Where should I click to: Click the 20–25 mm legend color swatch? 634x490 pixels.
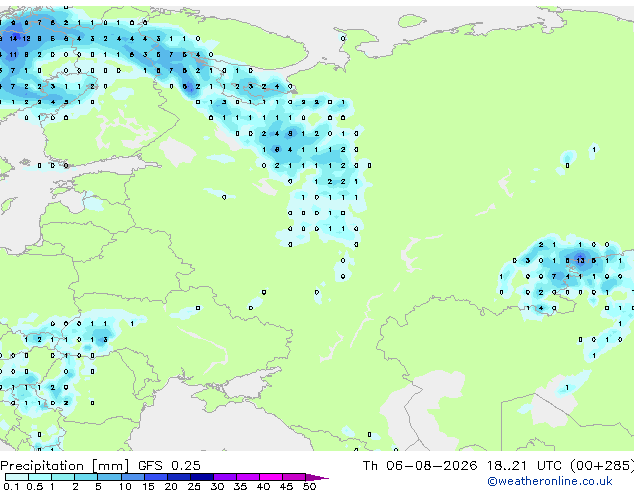pyautogui.click(x=179, y=477)
